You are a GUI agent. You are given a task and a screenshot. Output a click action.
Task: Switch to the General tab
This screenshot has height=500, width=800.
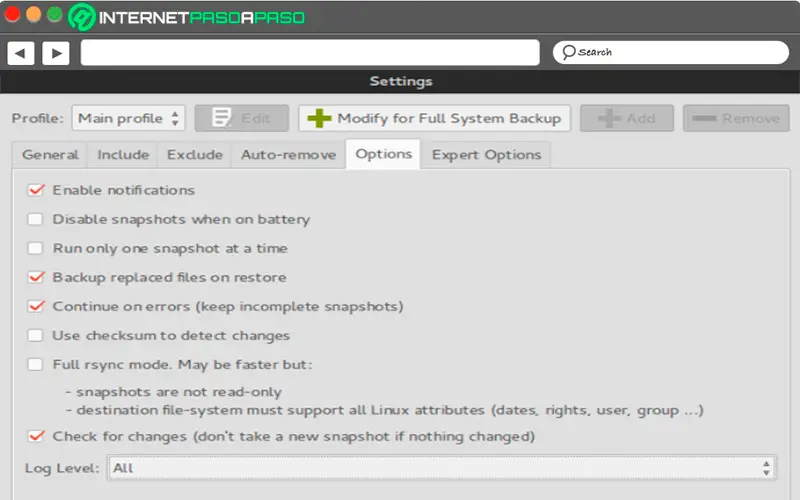(x=50, y=155)
